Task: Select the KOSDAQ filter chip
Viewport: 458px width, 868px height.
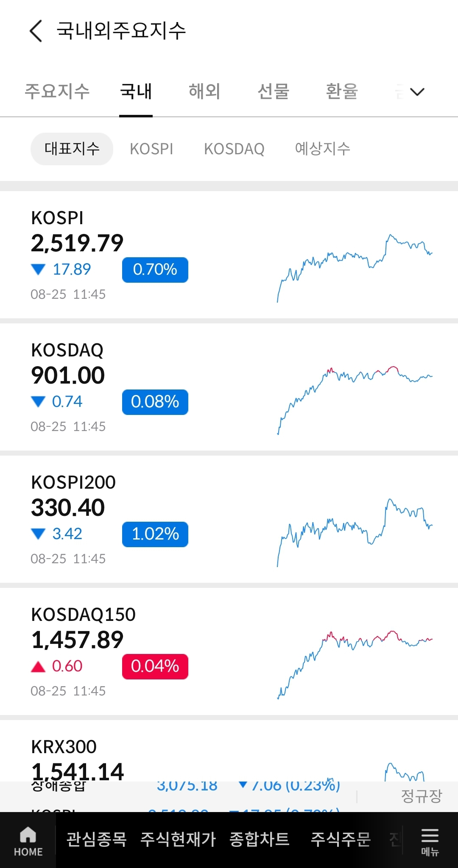Action: pyautogui.click(x=234, y=149)
